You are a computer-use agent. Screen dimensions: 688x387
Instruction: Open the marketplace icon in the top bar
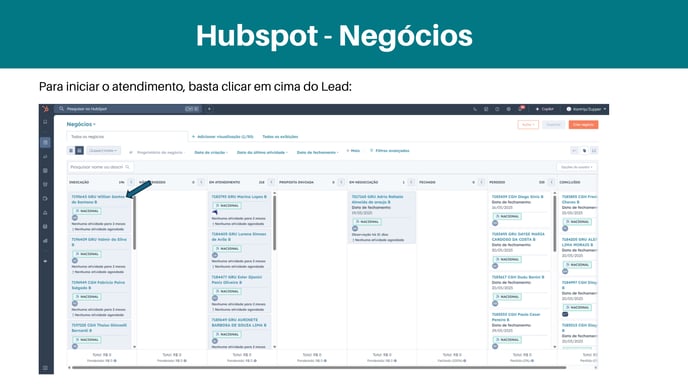pyautogui.click(x=486, y=109)
